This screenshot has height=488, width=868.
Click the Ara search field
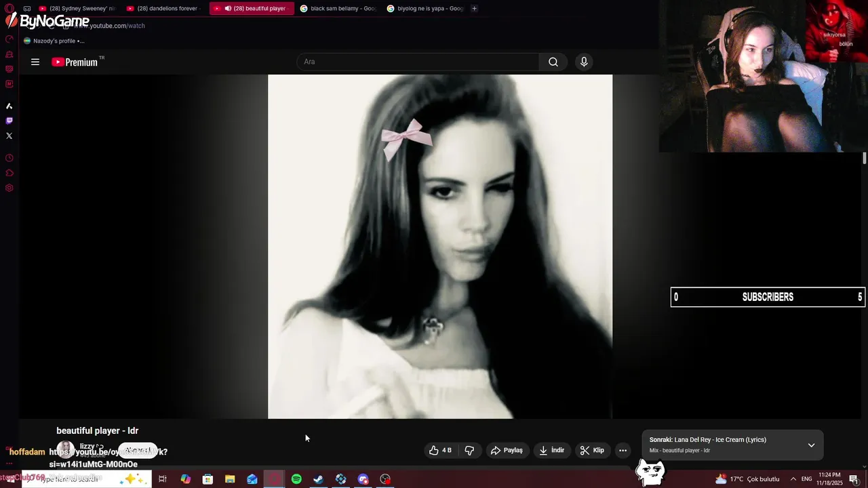(418, 62)
